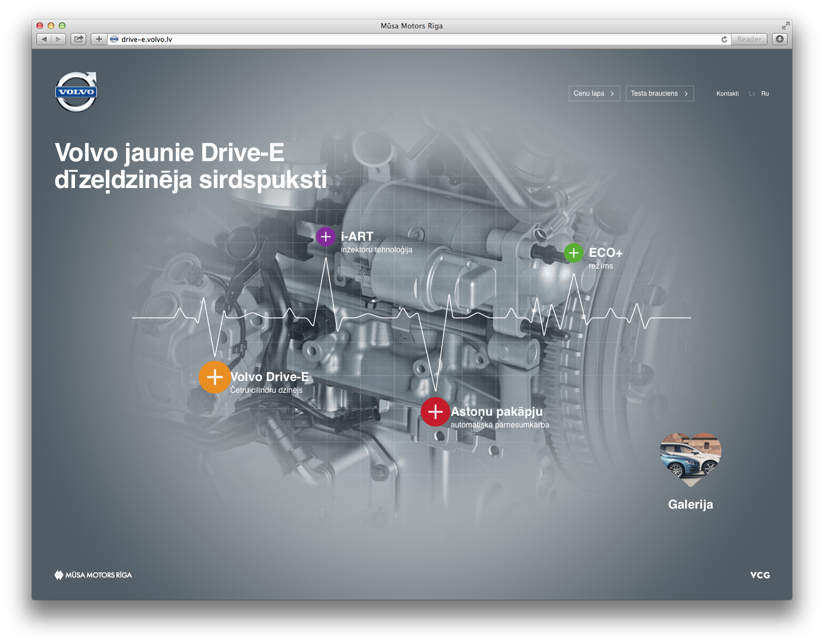824x644 pixels.
Task: Click the 'Četru cilindru dzinējs' subtitle
Action: point(266,390)
